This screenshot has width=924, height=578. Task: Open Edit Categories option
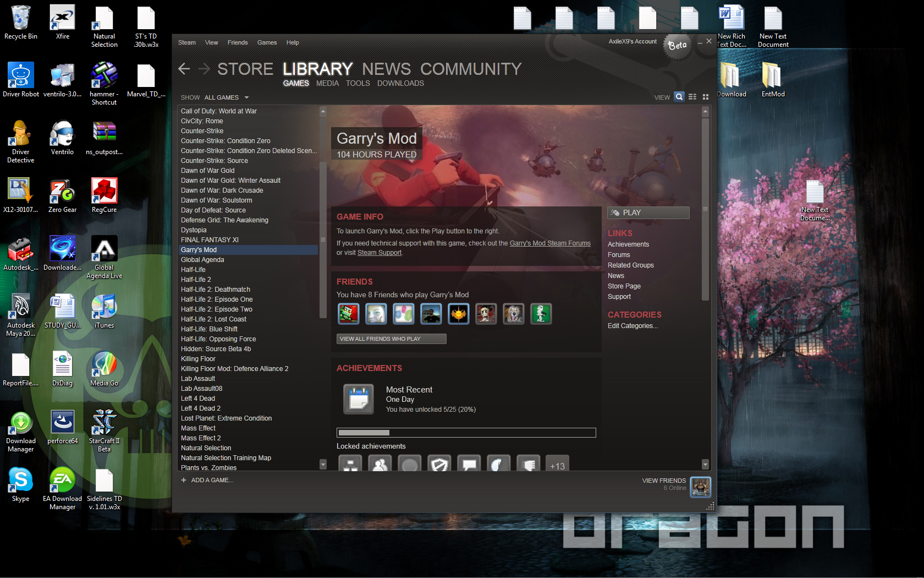click(632, 326)
